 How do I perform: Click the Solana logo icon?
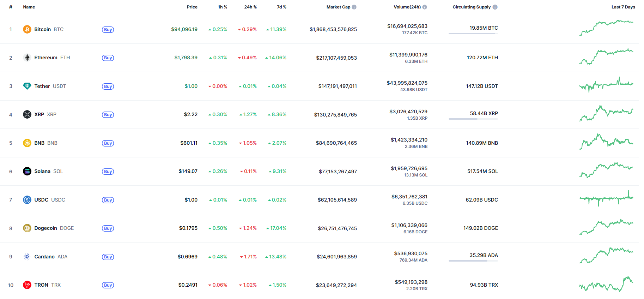27,171
